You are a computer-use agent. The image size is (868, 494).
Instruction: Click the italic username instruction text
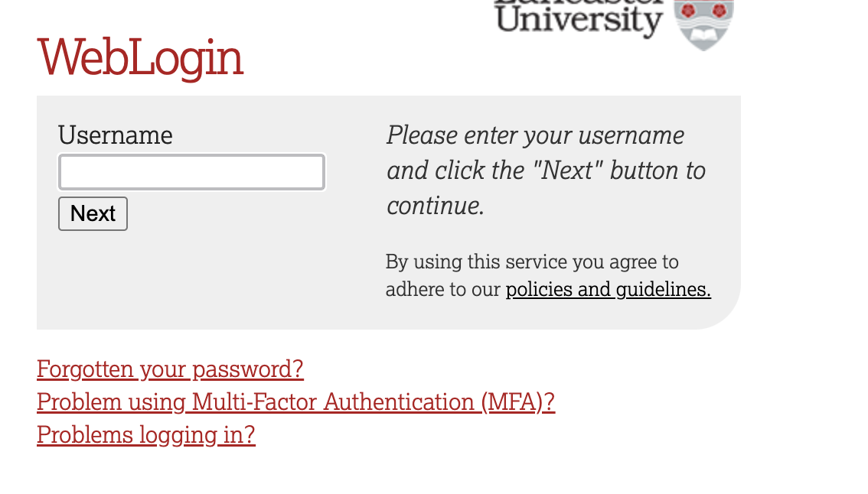click(x=546, y=171)
